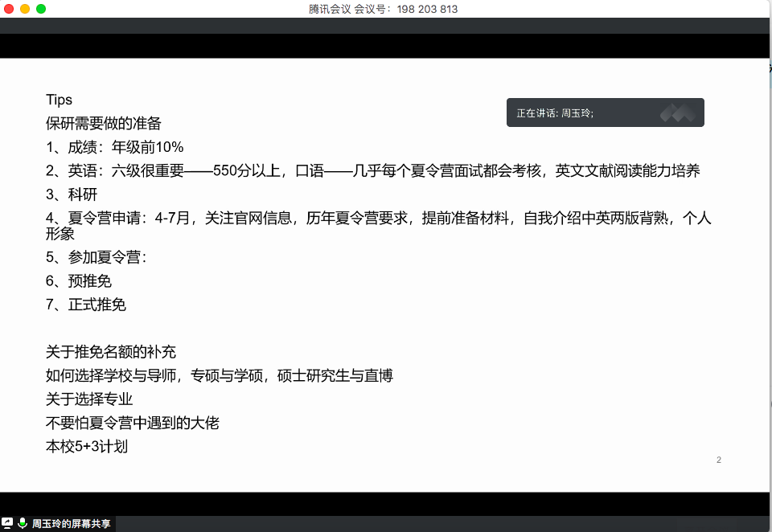
Task: Click the screen share icon in bottom bar
Action: point(6,523)
